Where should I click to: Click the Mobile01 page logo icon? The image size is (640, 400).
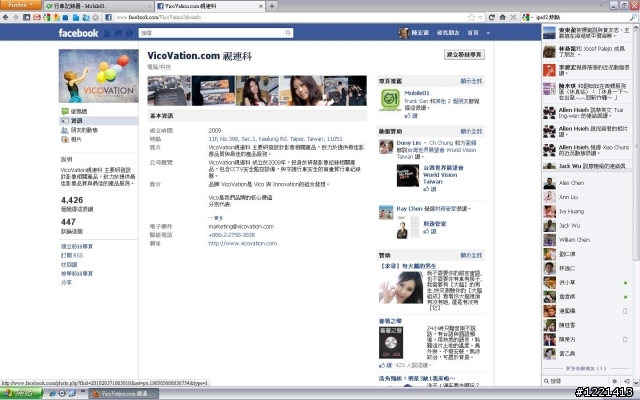click(390, 100)
